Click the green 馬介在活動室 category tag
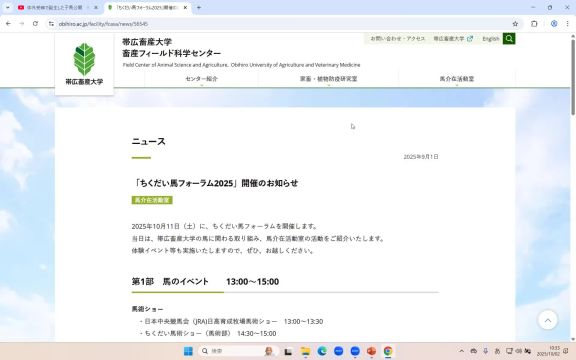 pos(152,200)
